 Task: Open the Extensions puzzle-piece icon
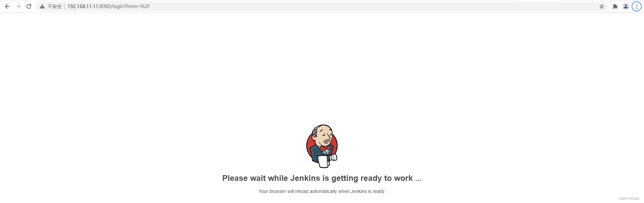coord(615,6)
